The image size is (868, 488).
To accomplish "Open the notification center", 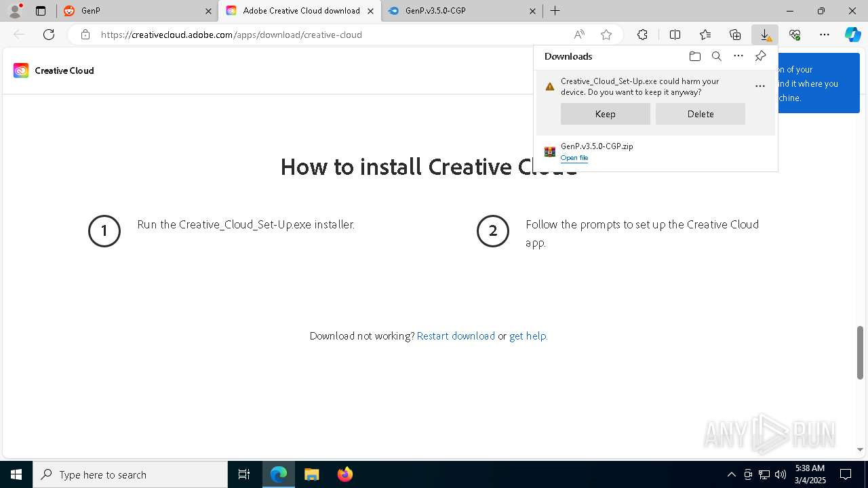I will (846, 474).
